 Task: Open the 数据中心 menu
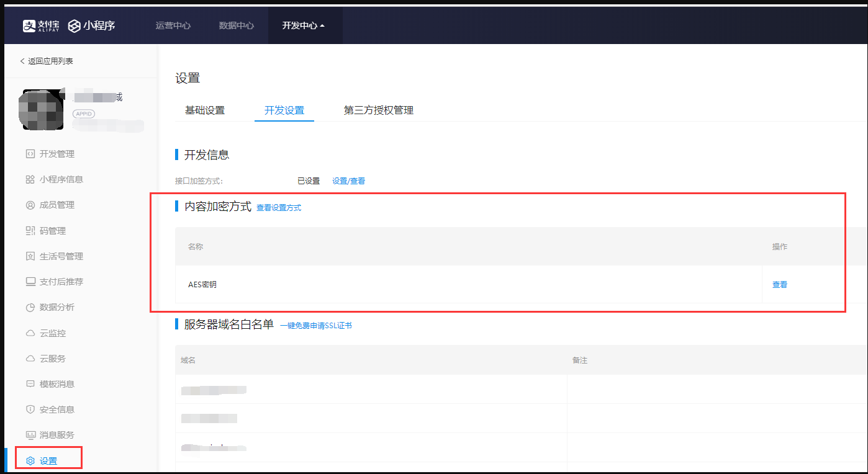click(237, 25)
